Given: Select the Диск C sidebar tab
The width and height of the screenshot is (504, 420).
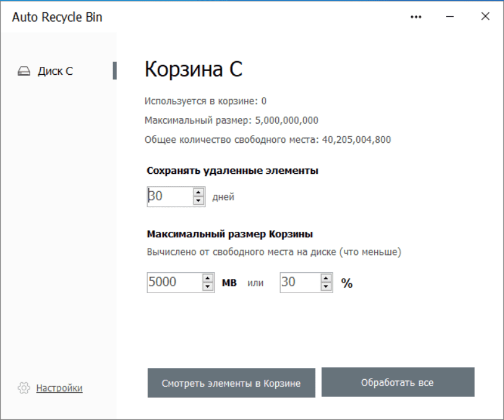Looking at the screenshot, I should (x=55, y=71).
